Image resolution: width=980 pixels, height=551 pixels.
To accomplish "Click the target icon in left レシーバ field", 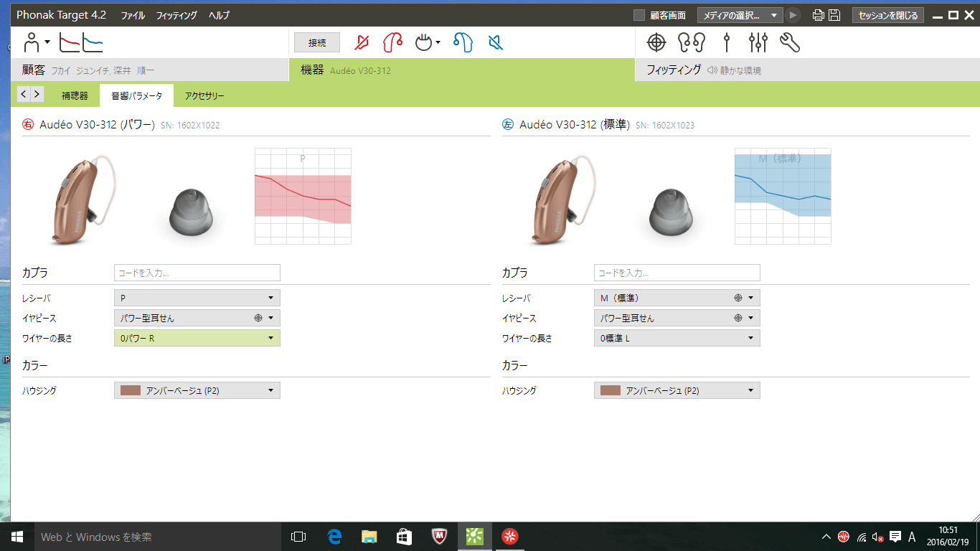I will [x=738, y=298].
